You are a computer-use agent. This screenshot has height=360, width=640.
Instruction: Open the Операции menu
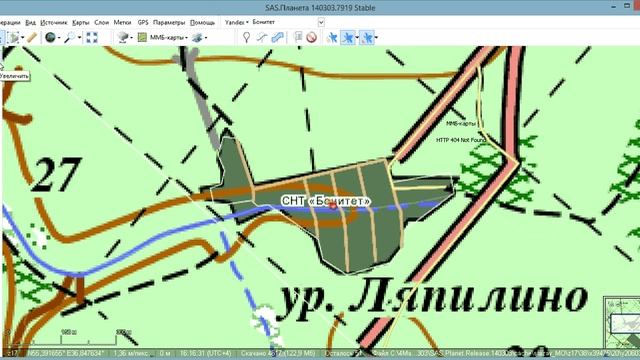(x=10, y=22)
